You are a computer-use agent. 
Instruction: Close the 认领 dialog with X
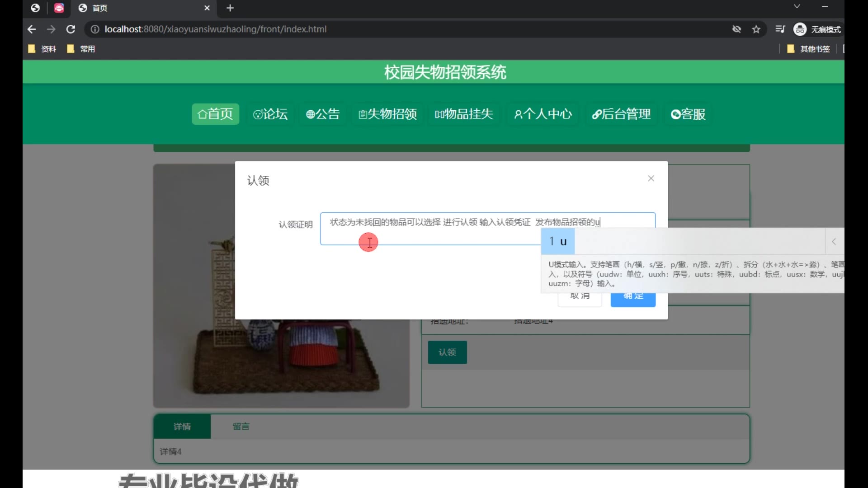651,178
